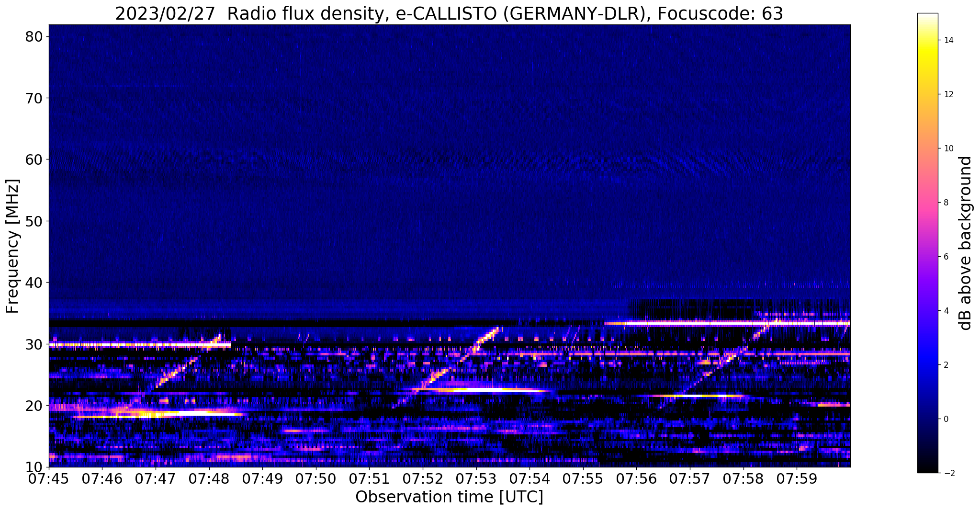Select the 07:53 time tick label

click(x=476, y=478)
